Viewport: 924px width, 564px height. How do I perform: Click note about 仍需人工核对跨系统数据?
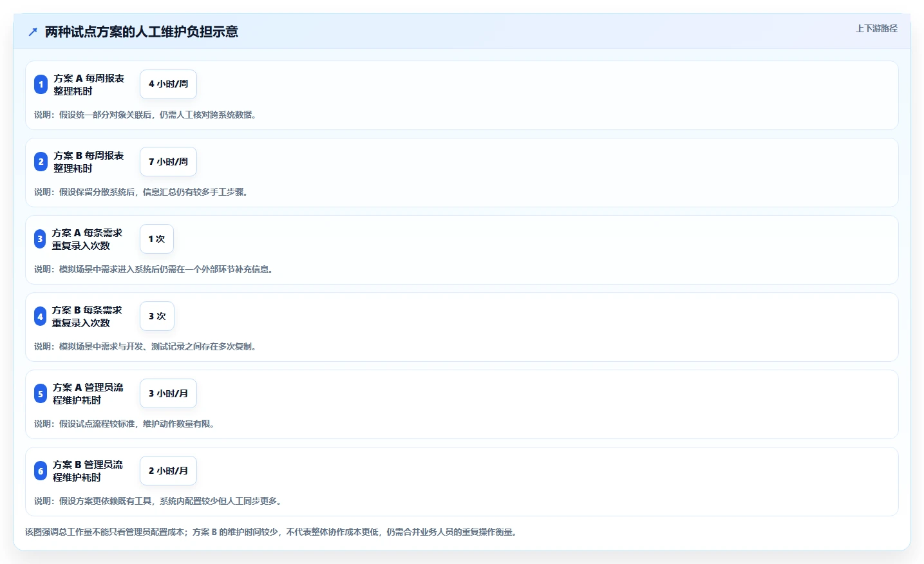coord(147,115)
